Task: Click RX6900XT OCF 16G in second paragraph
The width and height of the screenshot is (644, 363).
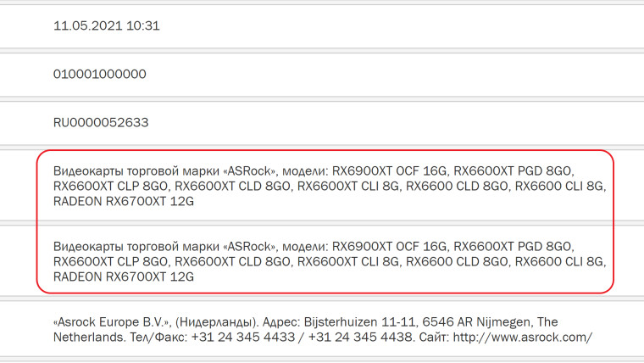Action: pyautogui.click(x=388, y=245)
